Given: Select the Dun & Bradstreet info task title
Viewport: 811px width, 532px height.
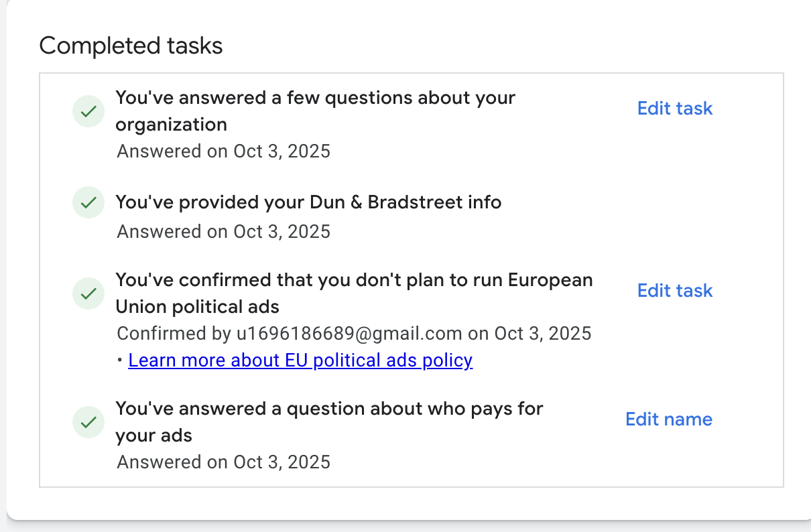Looking at the screenshot, I should pyautogui.click(x=308, y=202).
